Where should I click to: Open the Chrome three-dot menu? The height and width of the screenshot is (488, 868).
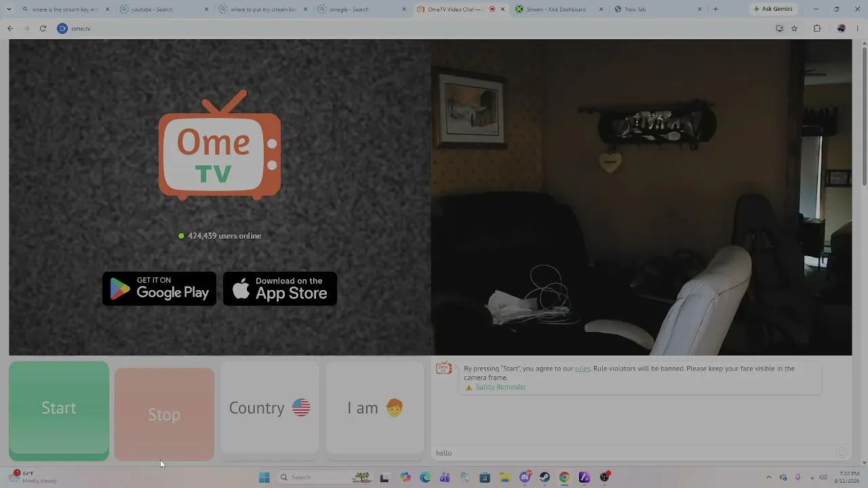point(859,28)
